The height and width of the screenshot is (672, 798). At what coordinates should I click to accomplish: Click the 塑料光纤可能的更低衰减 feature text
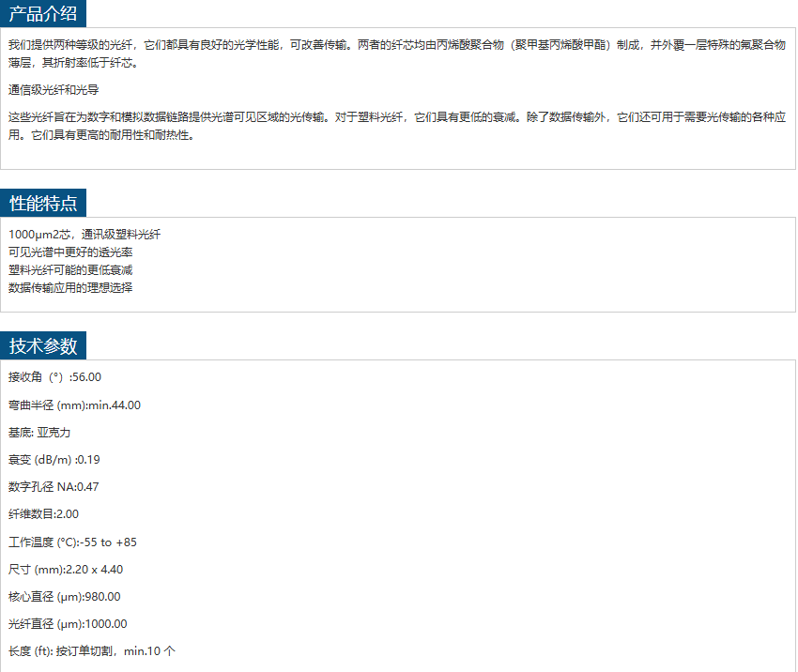[70, 270]
